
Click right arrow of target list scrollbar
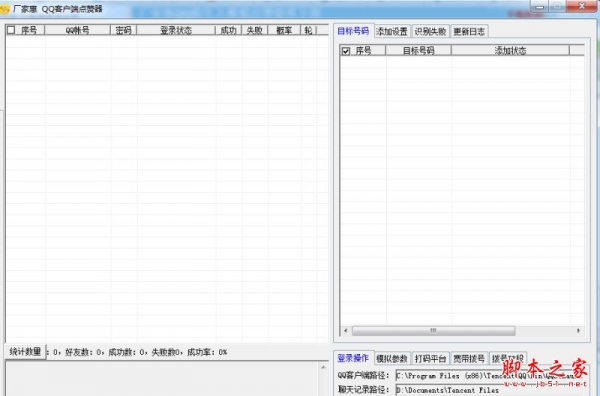pos(578,331)
